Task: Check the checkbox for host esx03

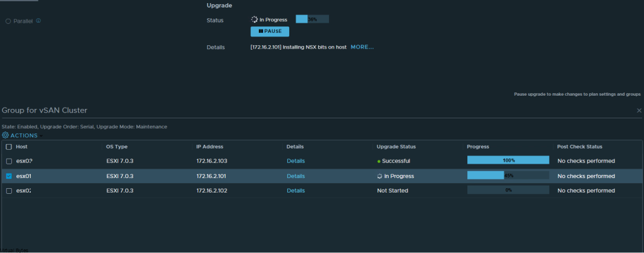Action: point(9,161)
